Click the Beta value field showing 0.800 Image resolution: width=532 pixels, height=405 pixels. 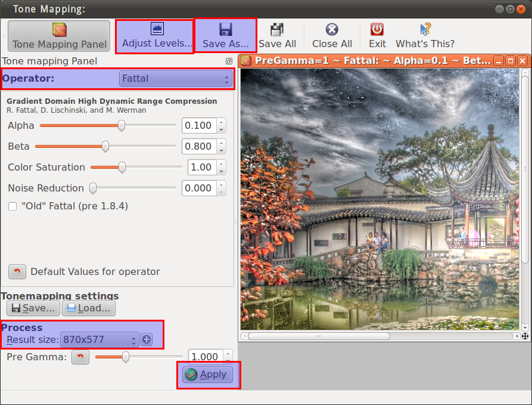199,147
